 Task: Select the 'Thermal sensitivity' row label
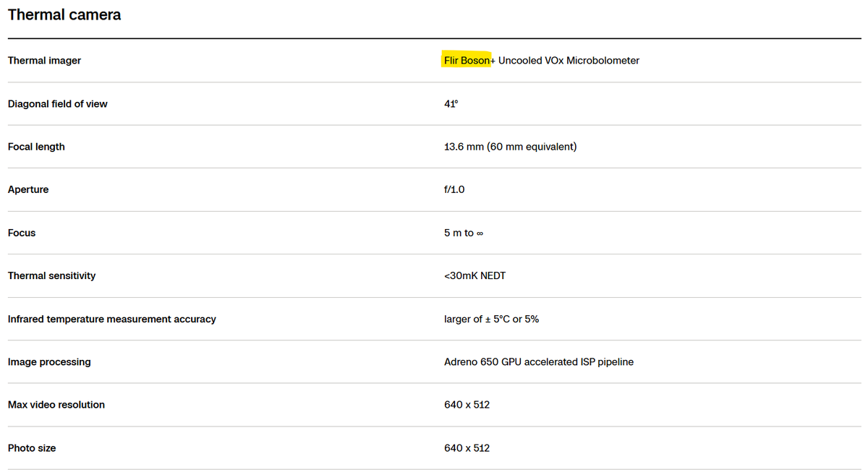tap(51, 275)
